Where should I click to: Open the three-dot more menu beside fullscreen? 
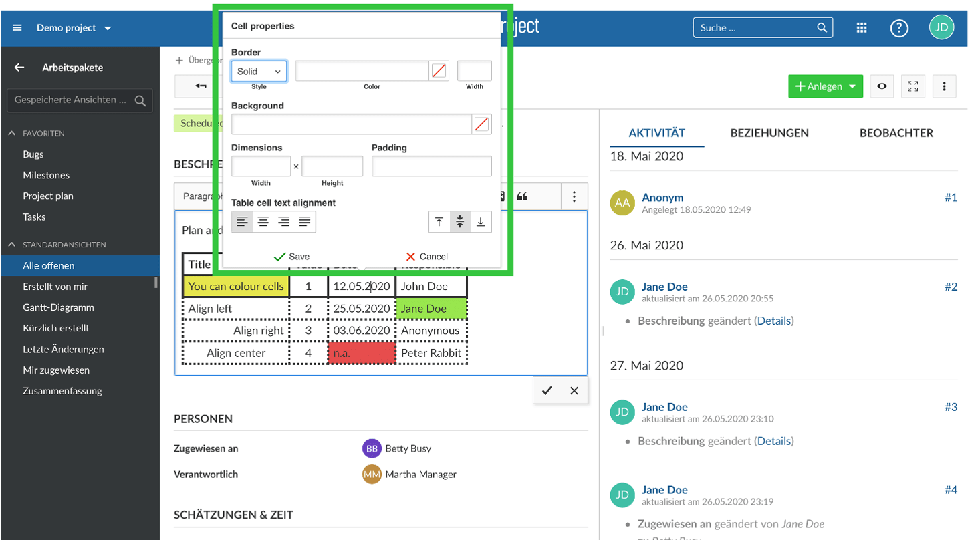coord(944,86)
